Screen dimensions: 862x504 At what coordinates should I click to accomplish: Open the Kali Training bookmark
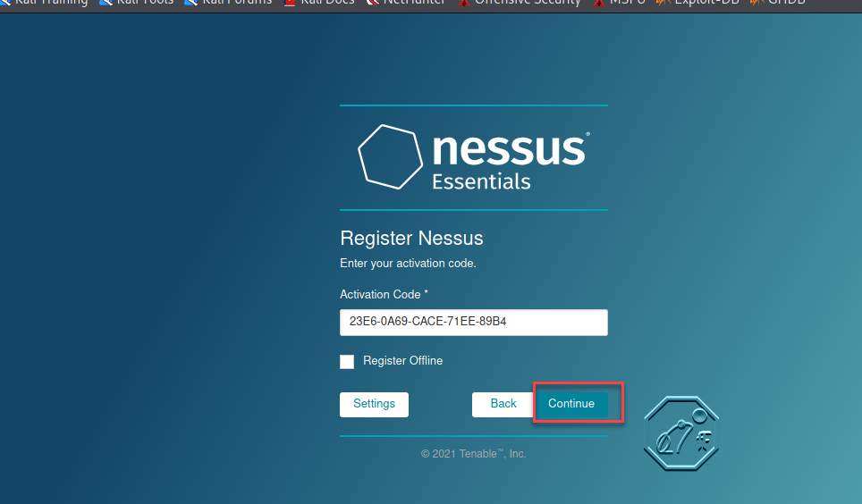[44, 3]
